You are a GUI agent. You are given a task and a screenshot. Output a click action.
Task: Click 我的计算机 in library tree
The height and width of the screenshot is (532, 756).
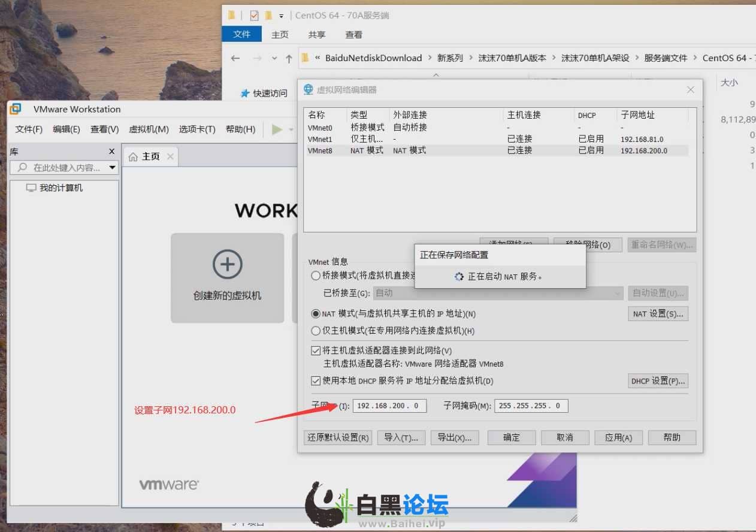point(61,188)
